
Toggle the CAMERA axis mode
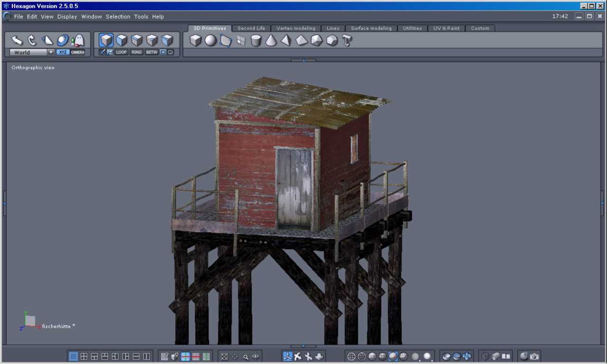(x=78, y=52)
